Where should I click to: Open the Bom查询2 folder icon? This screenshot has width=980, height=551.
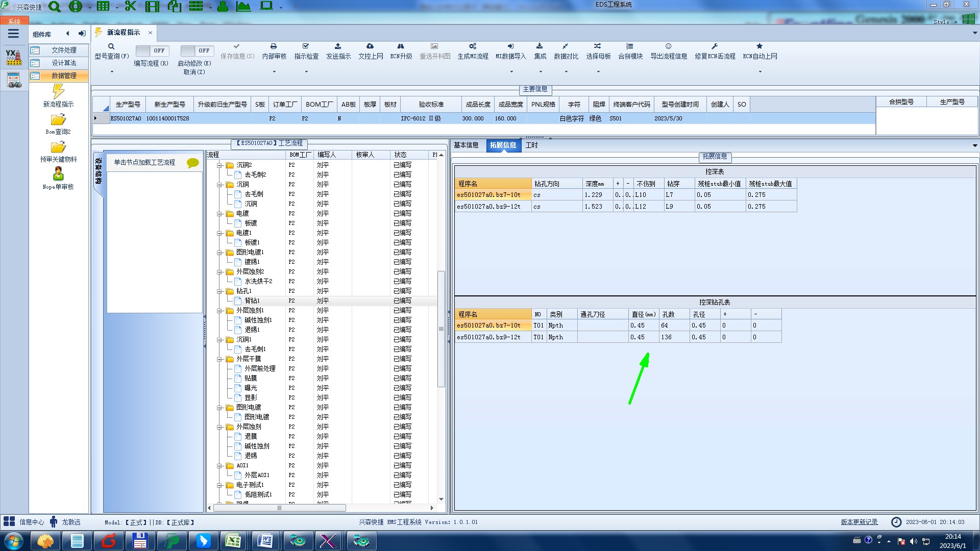(58, 120)
